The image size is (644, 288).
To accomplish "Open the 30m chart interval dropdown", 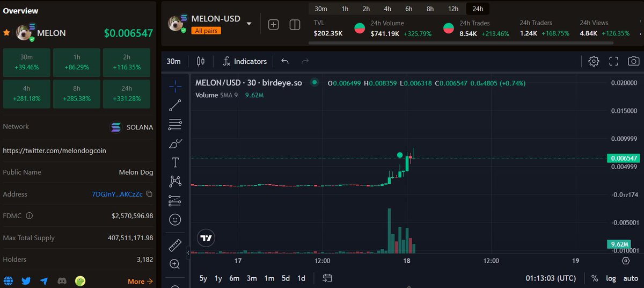I will click(x=173, y=61).
